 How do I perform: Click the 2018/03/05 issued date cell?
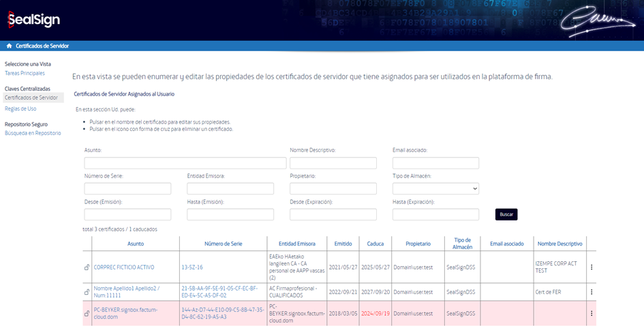343,313
